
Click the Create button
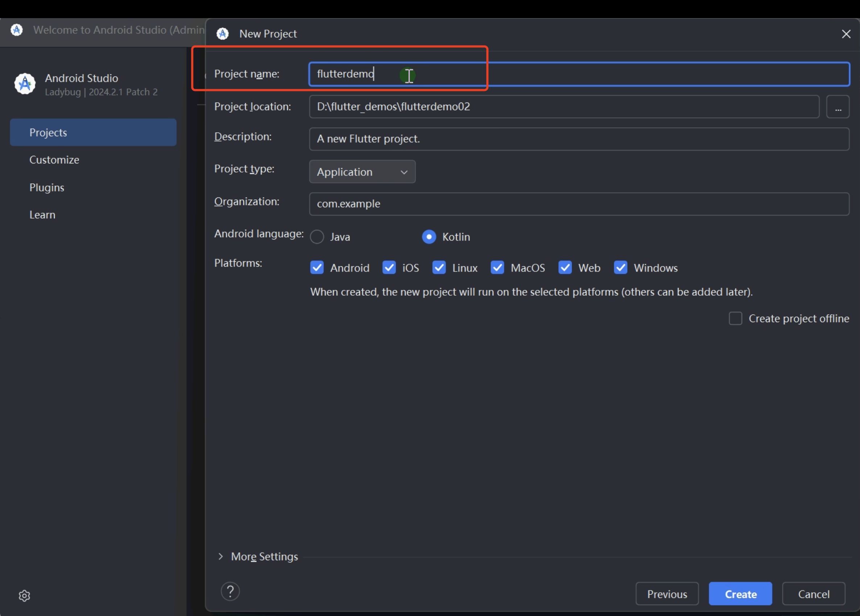[x=740, y=594]
